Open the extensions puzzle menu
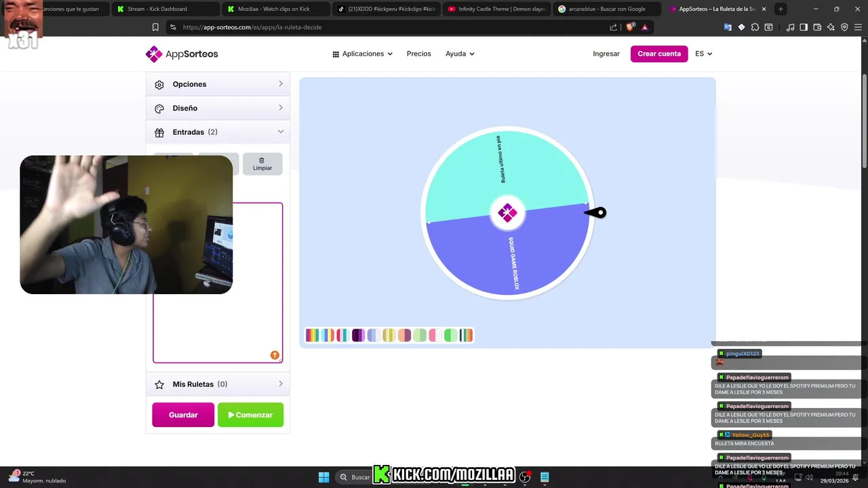The width and height of the screenshot is (868, 488). click(x=755, y=27)
